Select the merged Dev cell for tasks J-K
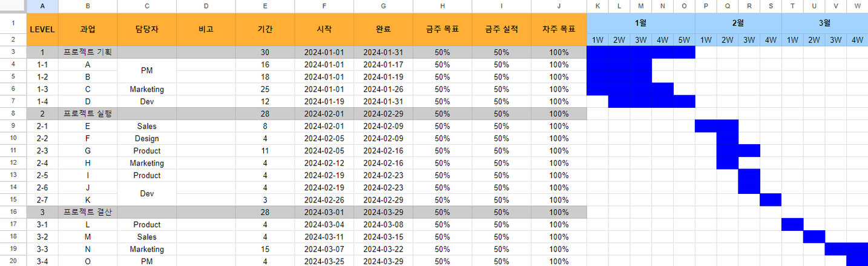Viewport: 868px width, 266px height. [x=147, y=194]
